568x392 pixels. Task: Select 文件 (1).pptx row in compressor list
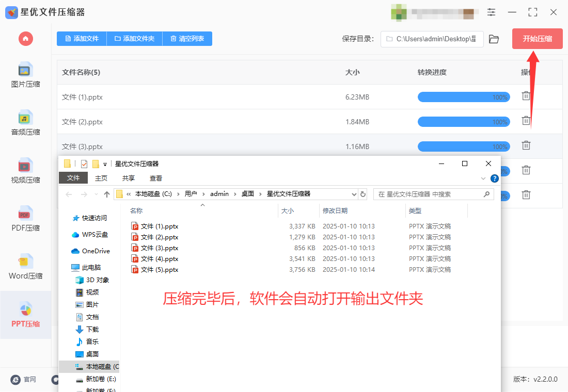309,97
